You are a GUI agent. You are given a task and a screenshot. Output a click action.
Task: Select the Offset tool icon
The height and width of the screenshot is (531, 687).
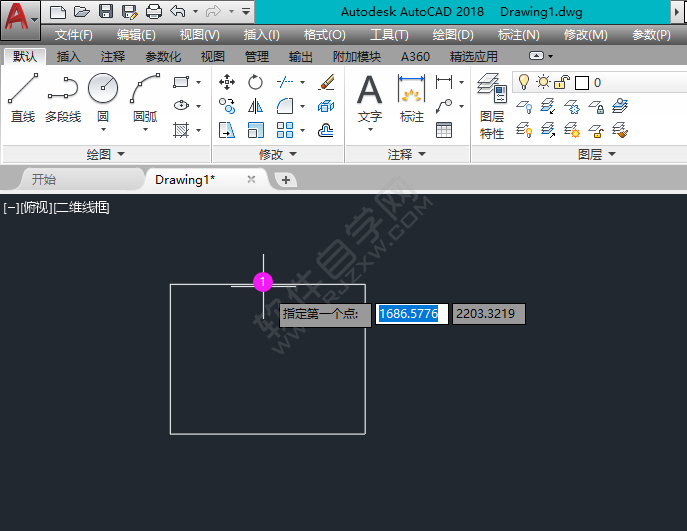[x=326, y=130]
